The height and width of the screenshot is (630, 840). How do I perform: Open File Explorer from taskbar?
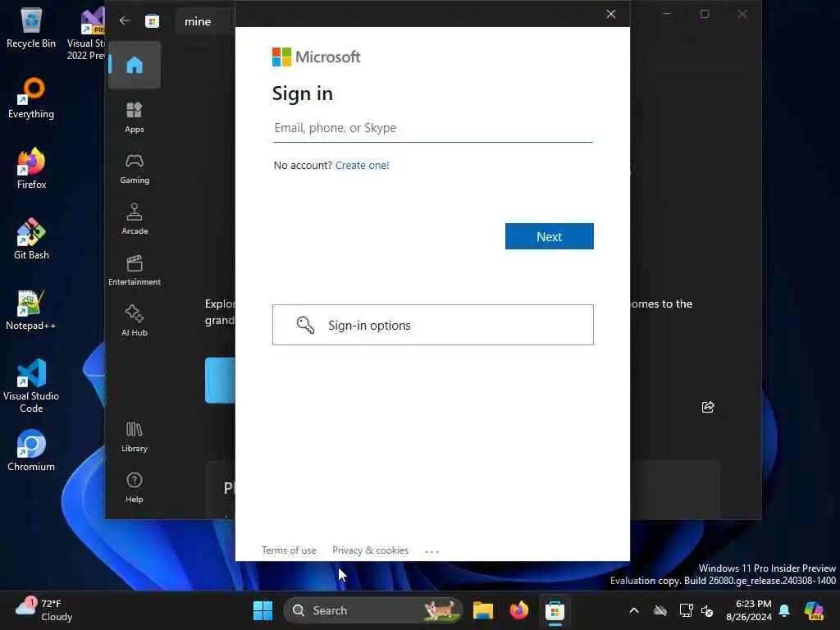[x=482, y=610]
